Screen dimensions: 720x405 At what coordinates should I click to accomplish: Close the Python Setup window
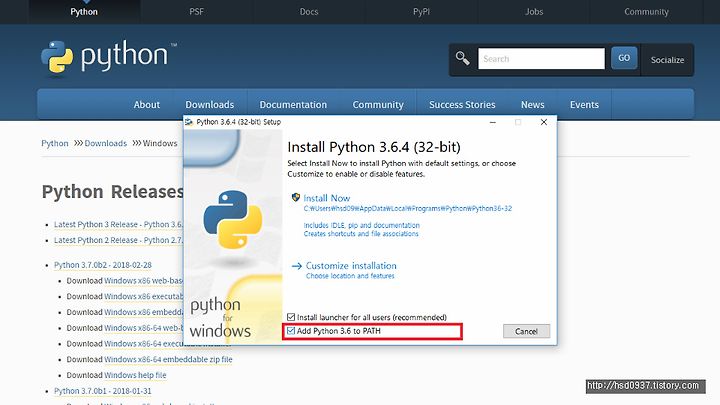click(544, 122)
